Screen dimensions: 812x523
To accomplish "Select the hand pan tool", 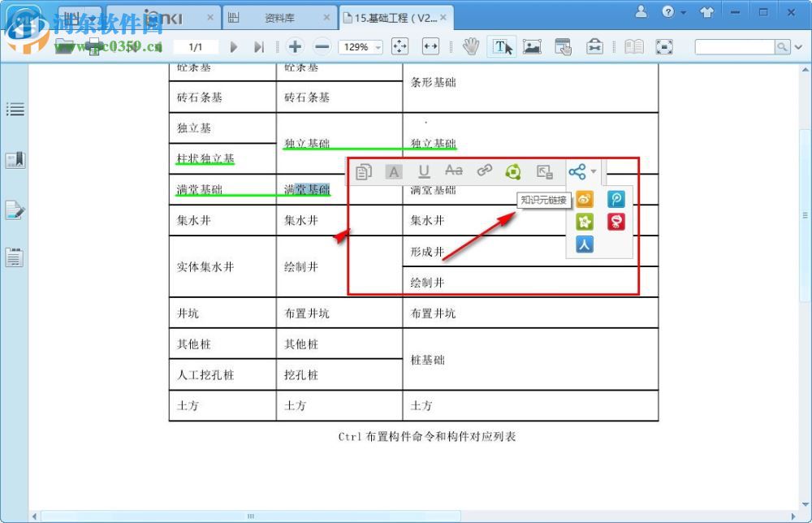I will (471, 46).
